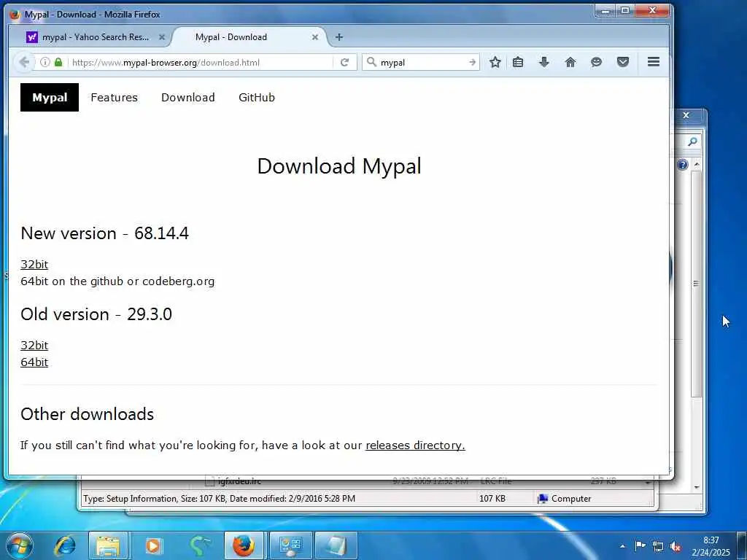Open Control Panel taskbar item
This screenshot has width=747, height=560.
290,545
